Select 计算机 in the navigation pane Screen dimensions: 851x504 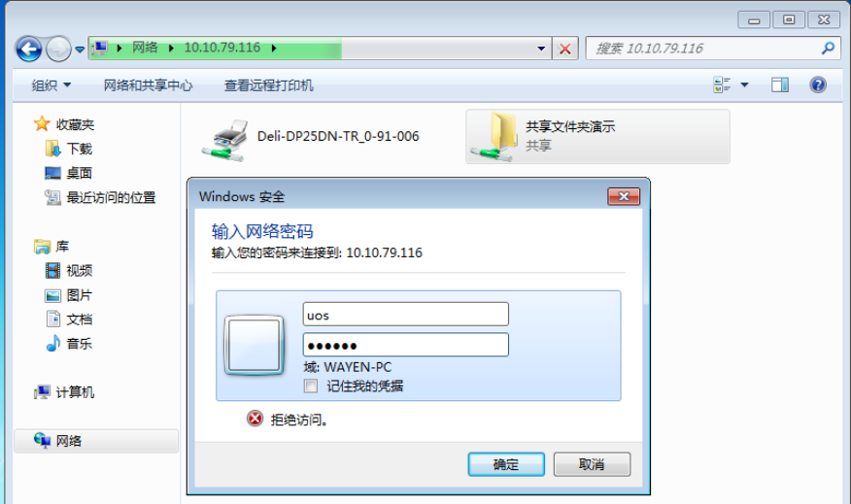(x=75, y=392)
